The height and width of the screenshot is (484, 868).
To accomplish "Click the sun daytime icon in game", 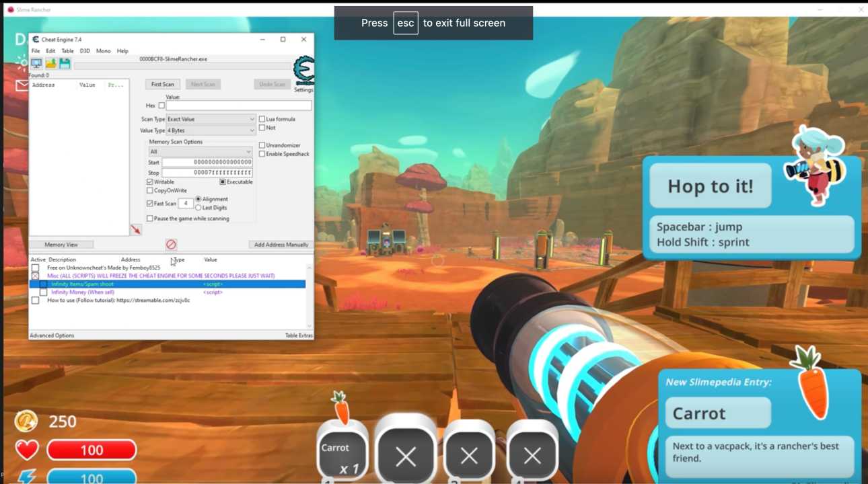I will (22, 62).
